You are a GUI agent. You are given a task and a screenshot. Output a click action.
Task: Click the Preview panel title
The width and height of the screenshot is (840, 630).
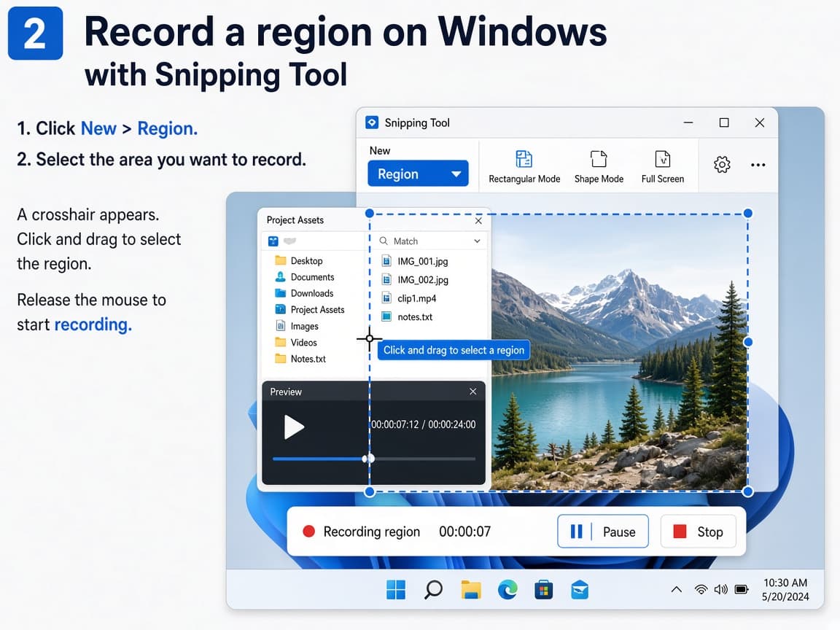coord(286,392)
